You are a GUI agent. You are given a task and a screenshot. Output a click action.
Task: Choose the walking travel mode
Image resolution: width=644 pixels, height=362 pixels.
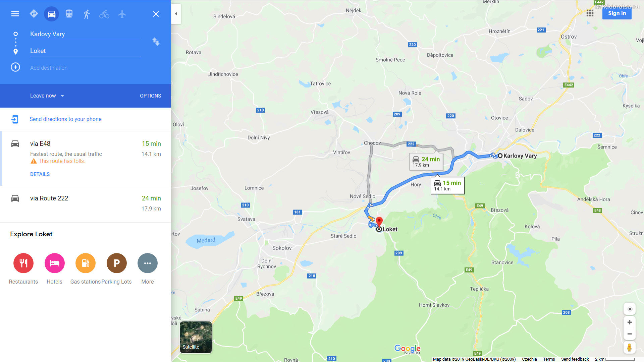87,14
